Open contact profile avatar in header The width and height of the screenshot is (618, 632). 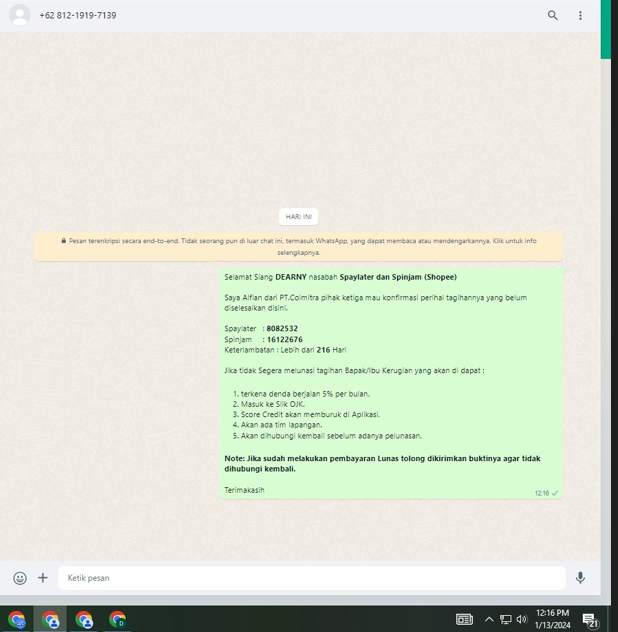20,15
